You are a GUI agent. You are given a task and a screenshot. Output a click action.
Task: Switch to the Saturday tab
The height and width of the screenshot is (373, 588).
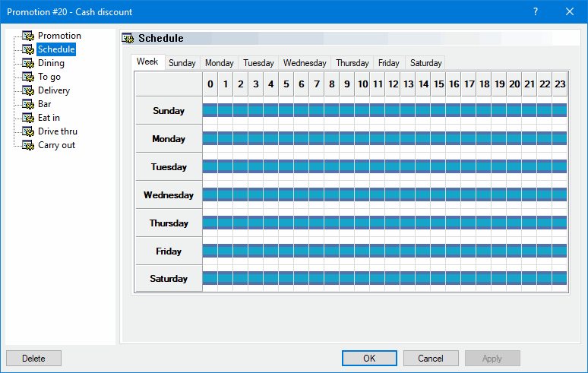[425, 63]
